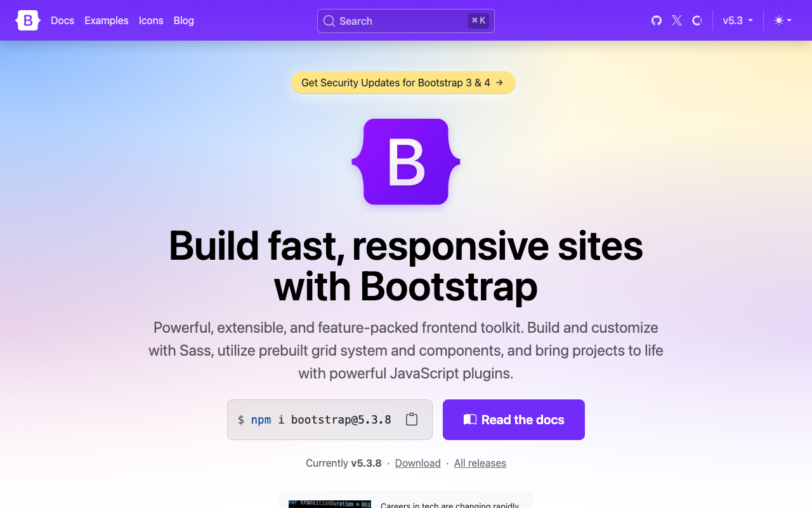Click the sun icon for light theme
The image size is (812, 508).
(778, 20)
